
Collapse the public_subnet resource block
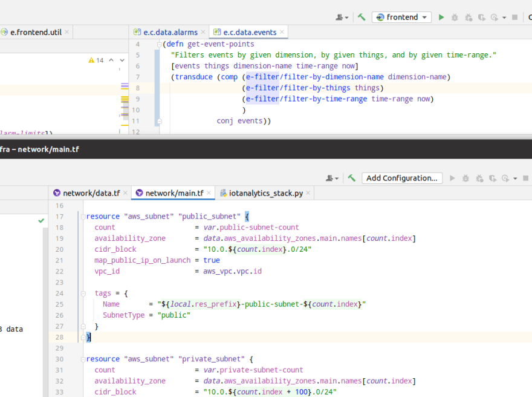[83, 217]
